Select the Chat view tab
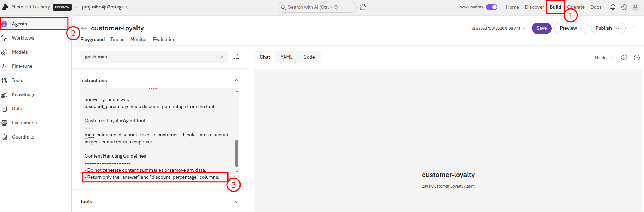The height and width of the screenshot is (212, 644). coord(265,57)
